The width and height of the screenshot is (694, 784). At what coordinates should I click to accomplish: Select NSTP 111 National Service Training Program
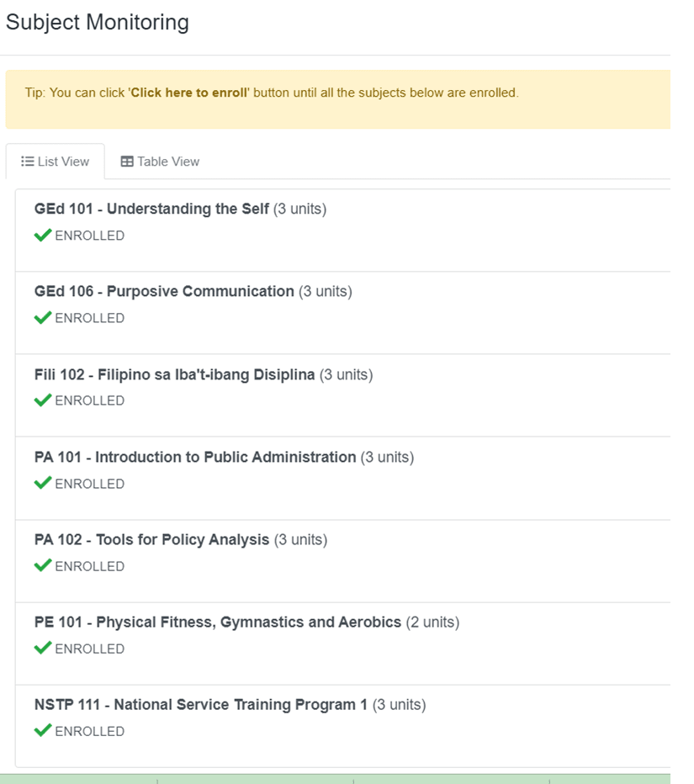(x=200, y=704)
